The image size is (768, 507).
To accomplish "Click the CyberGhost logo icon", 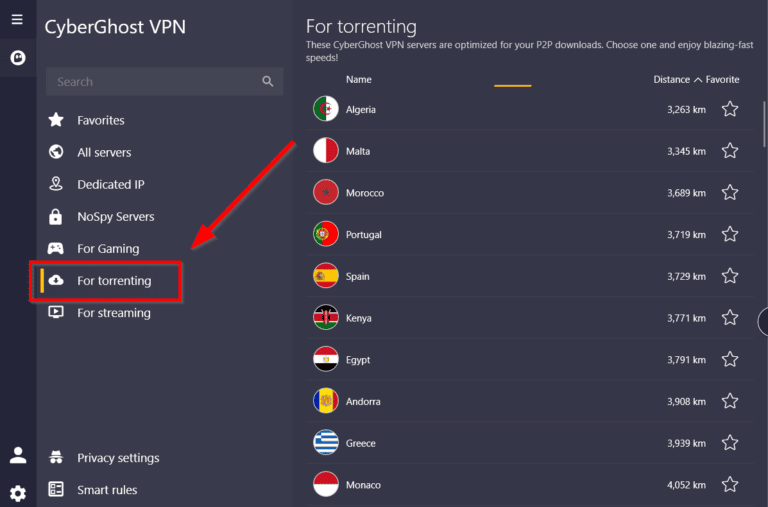I will [17, 58].
